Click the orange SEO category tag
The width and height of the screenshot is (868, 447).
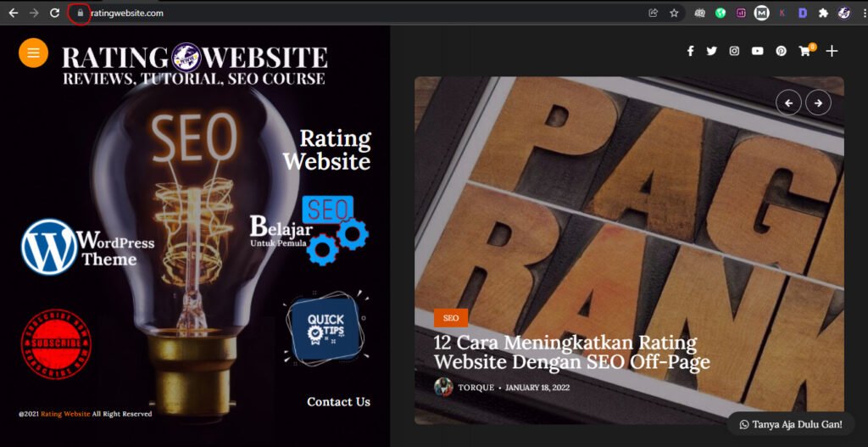point(451,318)
